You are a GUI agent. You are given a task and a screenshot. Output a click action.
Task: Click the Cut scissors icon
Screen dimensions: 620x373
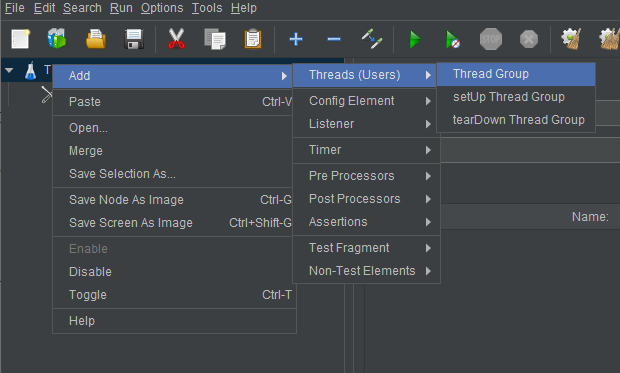pos(176,39)
